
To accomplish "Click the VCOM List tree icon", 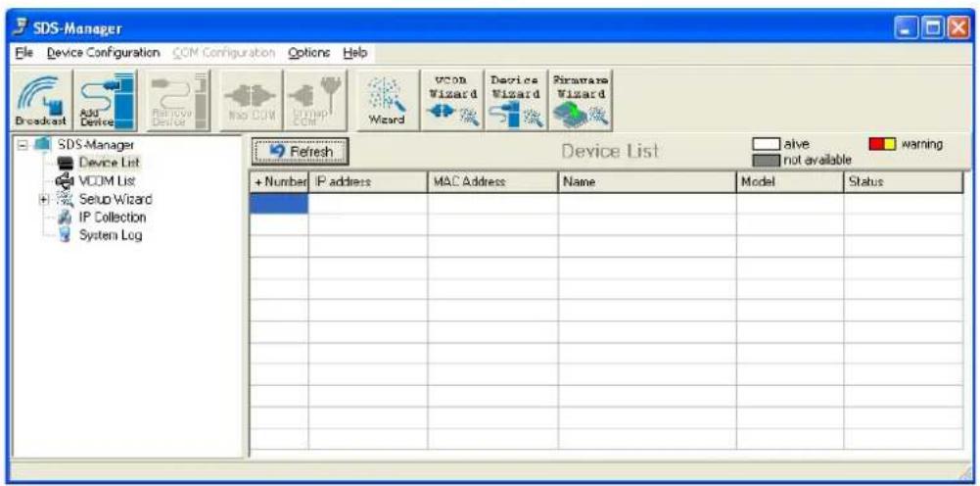I will tap(65, 181).
